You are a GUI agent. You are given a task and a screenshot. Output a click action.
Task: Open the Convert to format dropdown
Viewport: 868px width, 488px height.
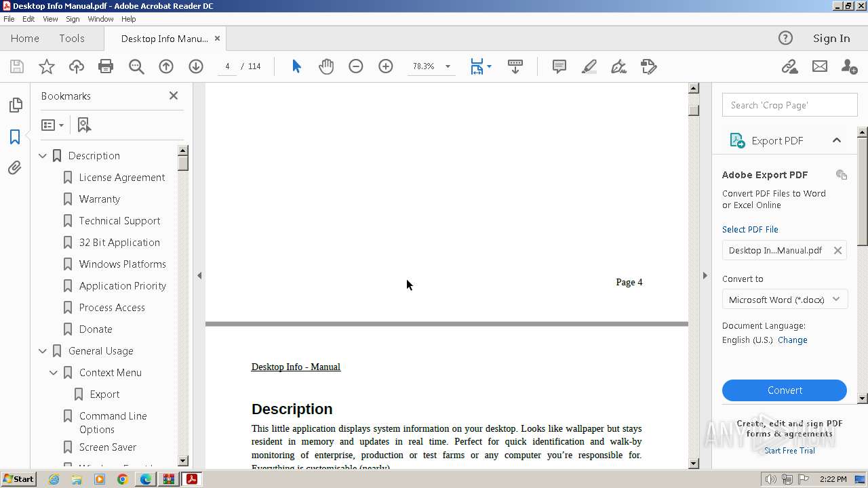click(x=785, y=300)
